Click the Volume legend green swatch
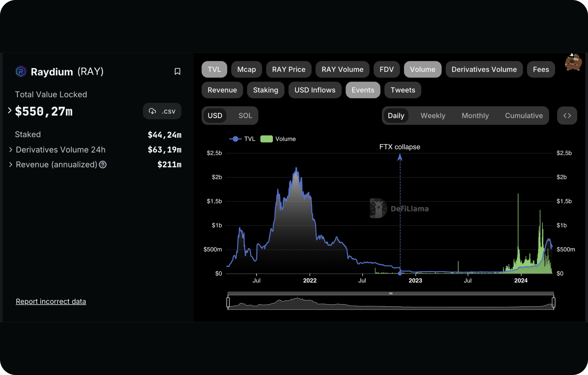The width and height of the screenshot is (588, 375). coord(266,139)
